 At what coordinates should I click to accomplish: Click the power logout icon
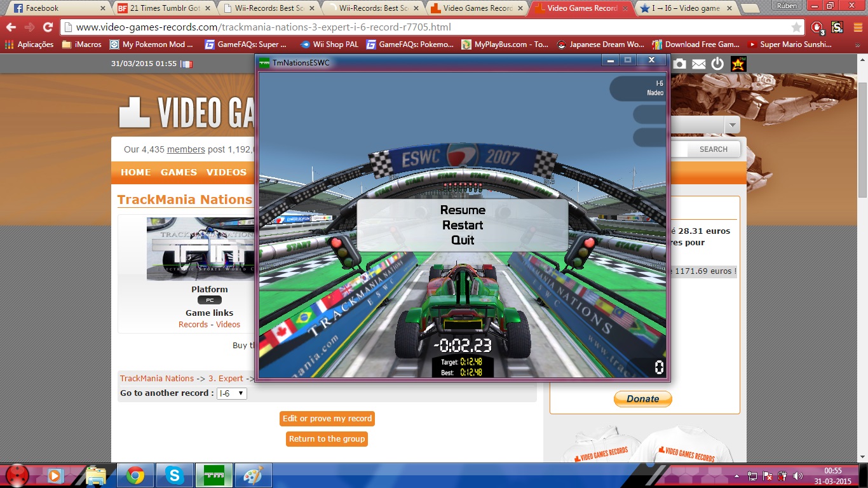point(717,64)
